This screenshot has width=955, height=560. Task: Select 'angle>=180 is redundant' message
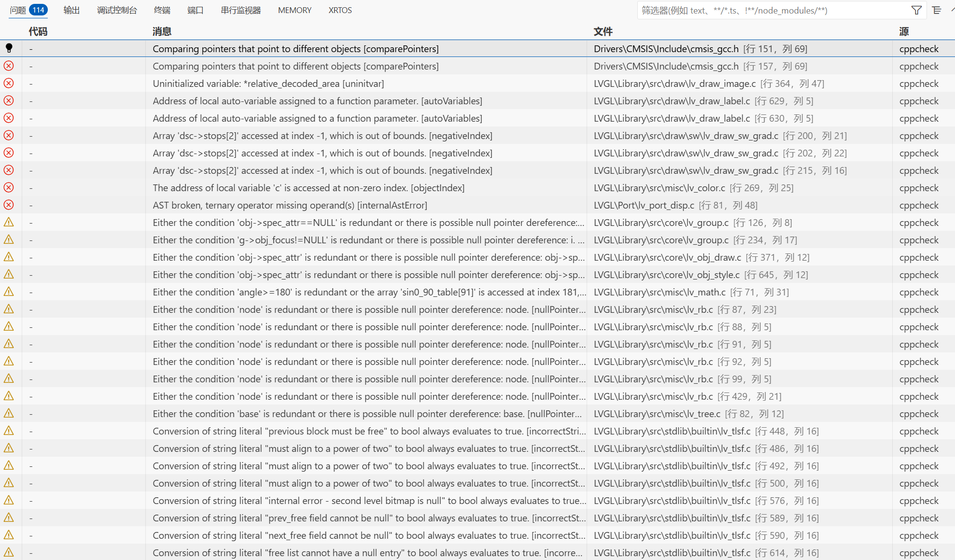(x=369, y=292)
